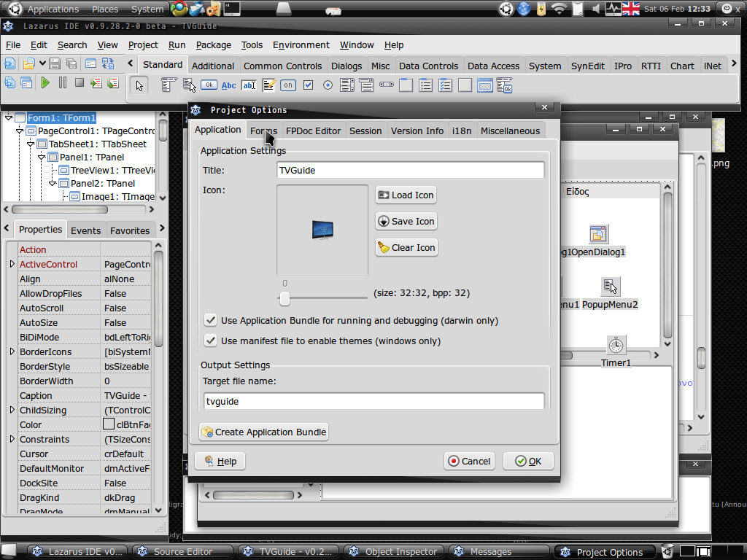Select the TLabel 'Abc' component icon
Image resolution: width=747 pixels, height=560 pixels.
(x=228, y=85)
